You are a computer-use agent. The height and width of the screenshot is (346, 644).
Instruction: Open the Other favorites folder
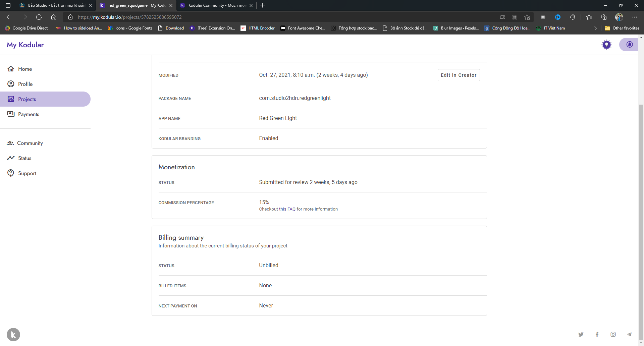tap(622, 28)
